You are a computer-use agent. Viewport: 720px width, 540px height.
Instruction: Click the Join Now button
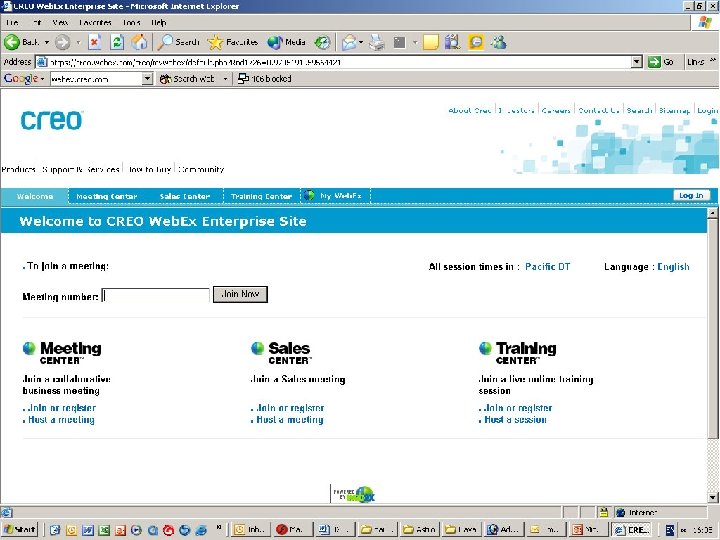pos(240,294)
